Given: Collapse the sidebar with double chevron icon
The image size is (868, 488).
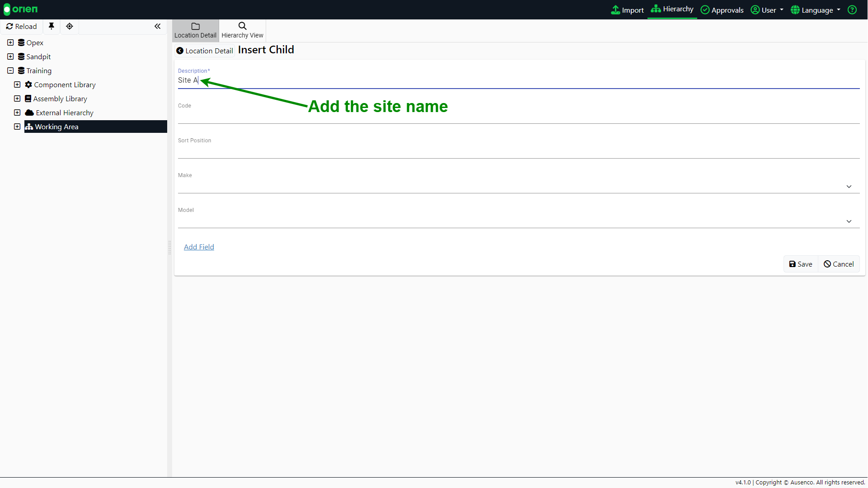Looking at the screenshot, I should 157,26.
